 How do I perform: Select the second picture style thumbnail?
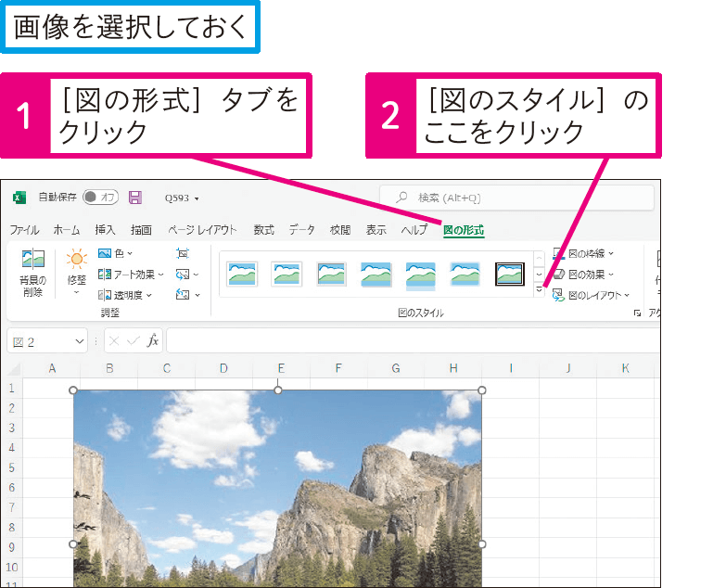coord(287,274)
